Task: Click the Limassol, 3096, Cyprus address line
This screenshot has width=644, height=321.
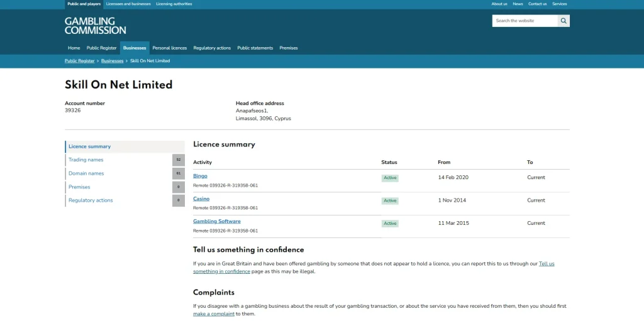Action: (x=264, y=119)
